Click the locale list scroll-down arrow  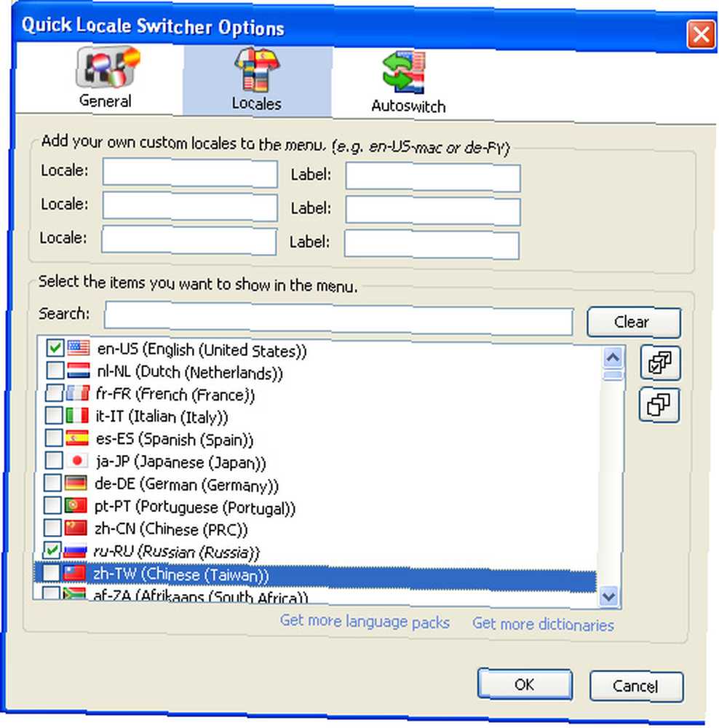click(x=608, y=596)
